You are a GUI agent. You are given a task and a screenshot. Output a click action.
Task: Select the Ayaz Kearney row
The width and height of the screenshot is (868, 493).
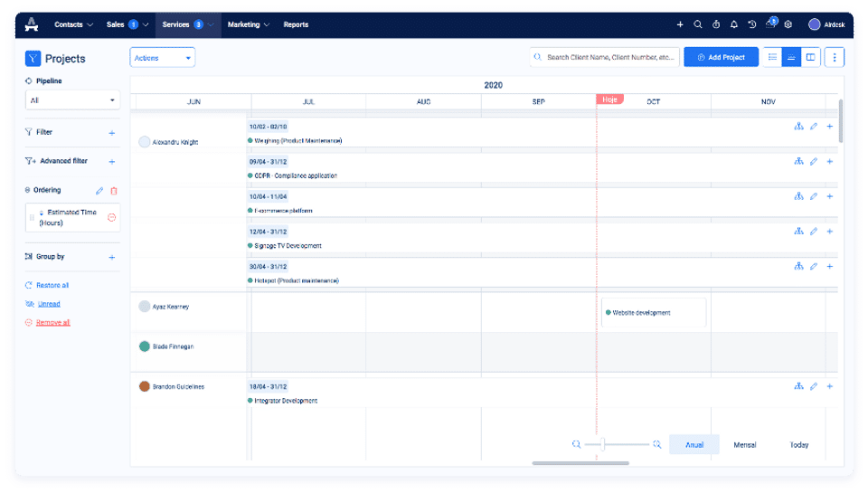(x=164, y=307)
